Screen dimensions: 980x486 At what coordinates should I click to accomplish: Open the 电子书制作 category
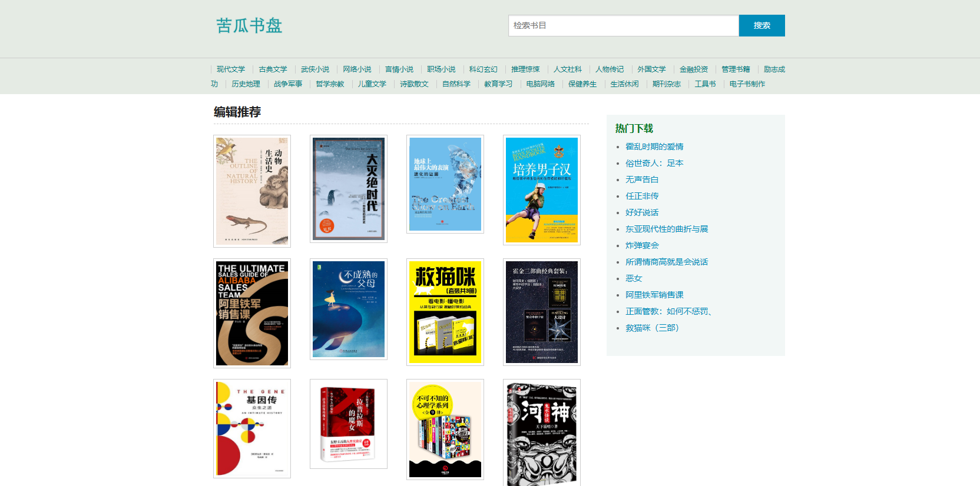(747, 84)
